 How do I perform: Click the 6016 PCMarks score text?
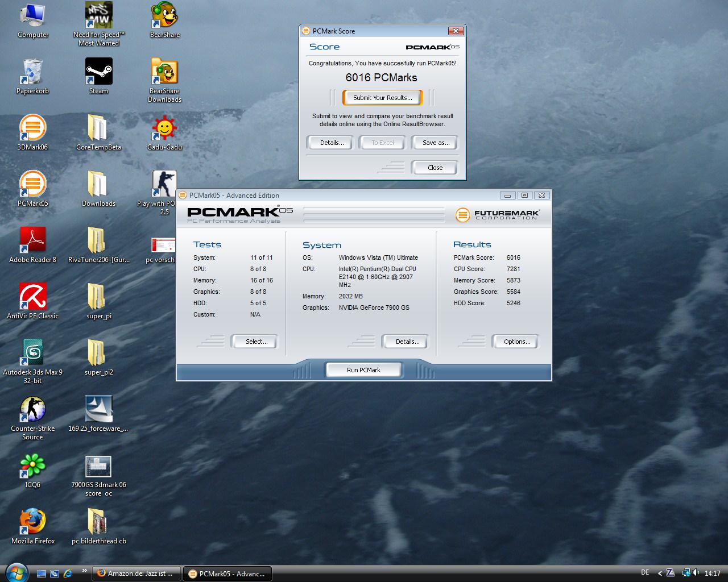tap(381, 77)
